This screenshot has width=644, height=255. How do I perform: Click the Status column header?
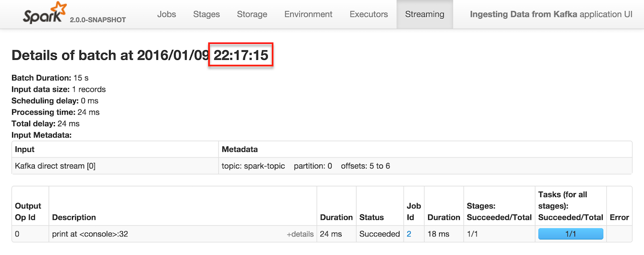[x=371, y=217]
